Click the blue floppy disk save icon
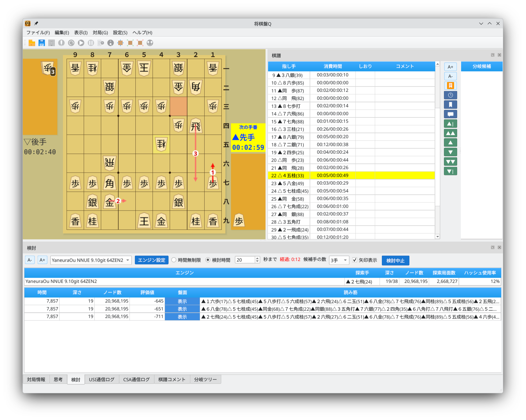Screen dimensions: 526x420 [x=42, y=43]
